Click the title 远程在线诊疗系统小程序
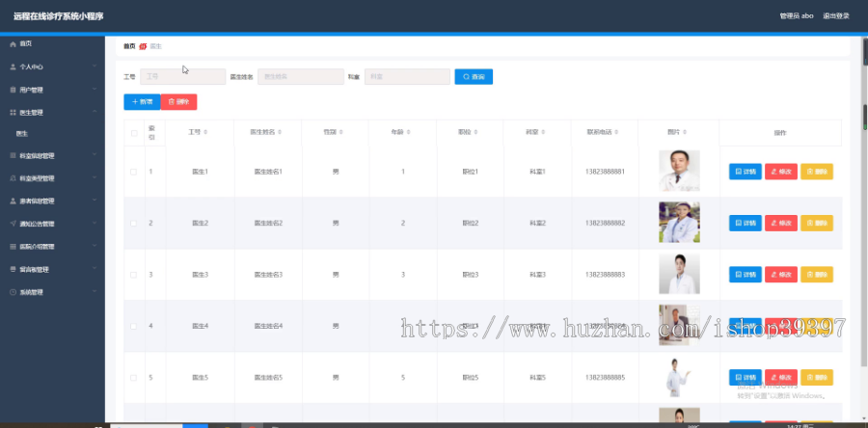 pos(59,16)
